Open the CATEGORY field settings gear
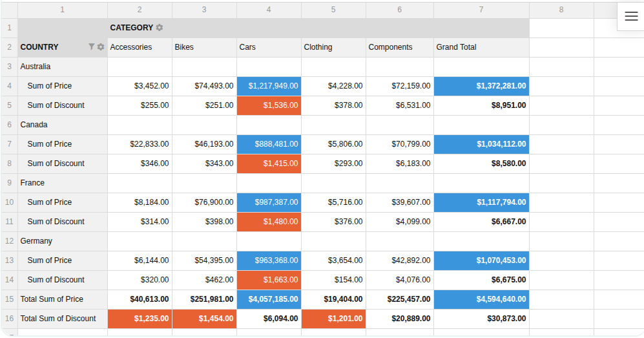The width and height of the screenshot is (644, 338). tap(160, 28)
